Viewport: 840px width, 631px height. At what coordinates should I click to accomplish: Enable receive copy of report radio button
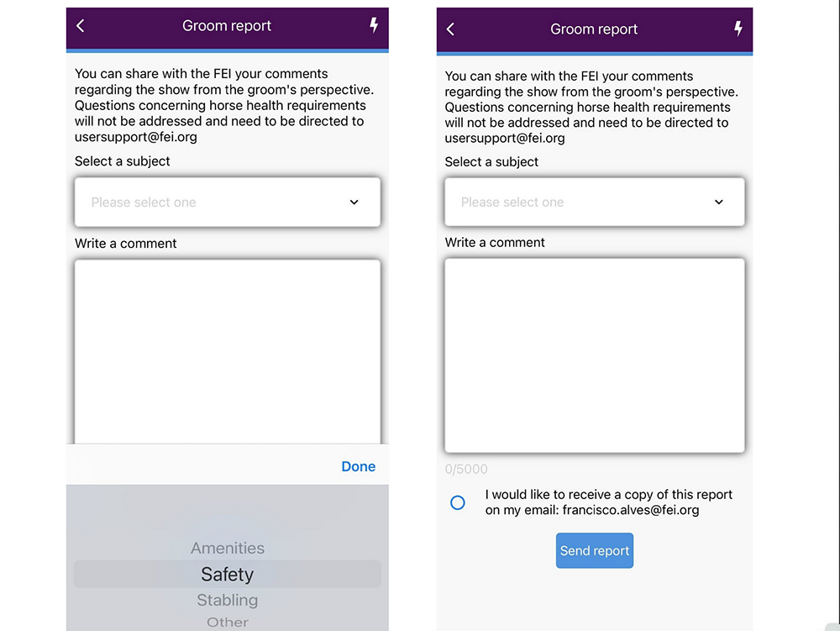[x=458, y=502]
